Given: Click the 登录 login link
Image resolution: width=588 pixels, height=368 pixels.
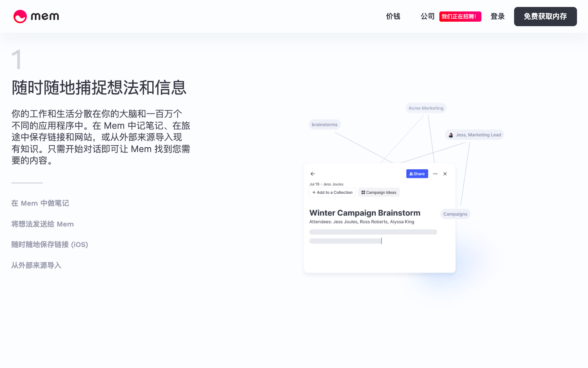Looking at the screenshot, I should tap(497, 16).
